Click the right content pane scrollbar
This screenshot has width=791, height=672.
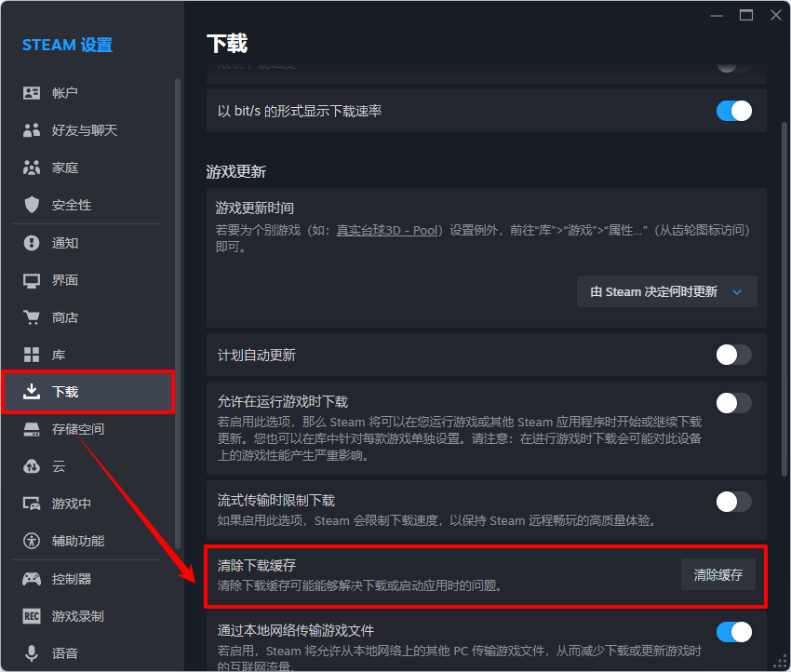pos(784,299)
